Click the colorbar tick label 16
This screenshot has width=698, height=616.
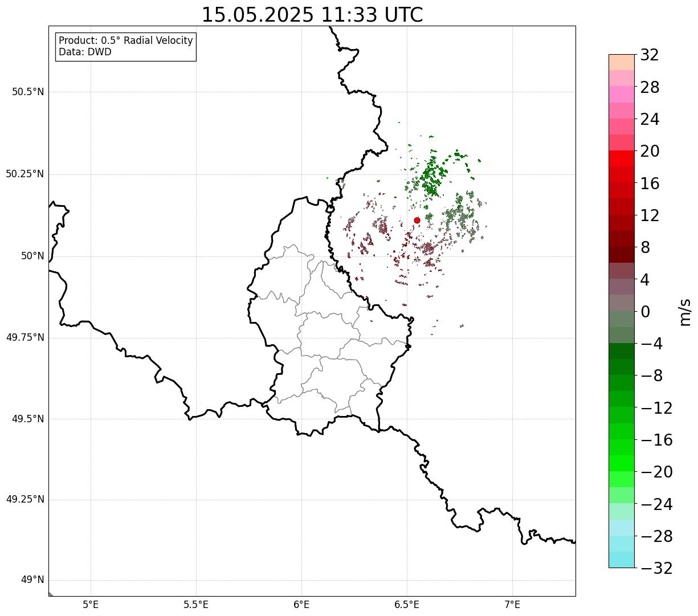click(x=650, y=183)
